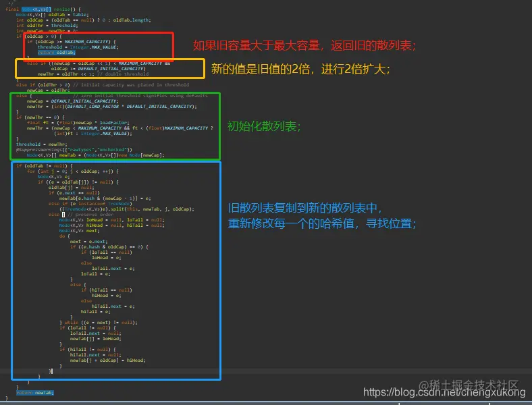Click the line declaring "loHead = null, loTail = null;"

(x=112, y=220)
